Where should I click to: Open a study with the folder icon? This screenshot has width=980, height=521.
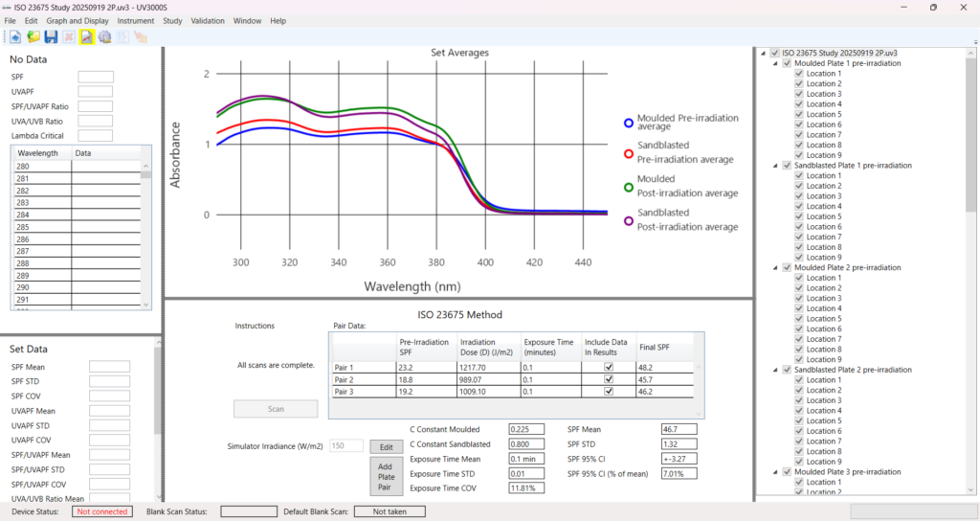click(33, 36)
